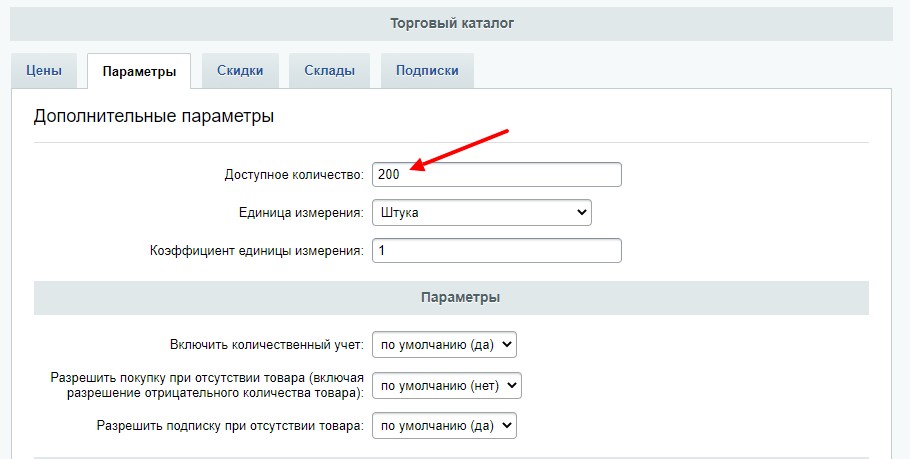The image size is (910, 459).
Task: Open the Разрешить подписку при отсутствии товара dropdown
Action: pos(444,425)
